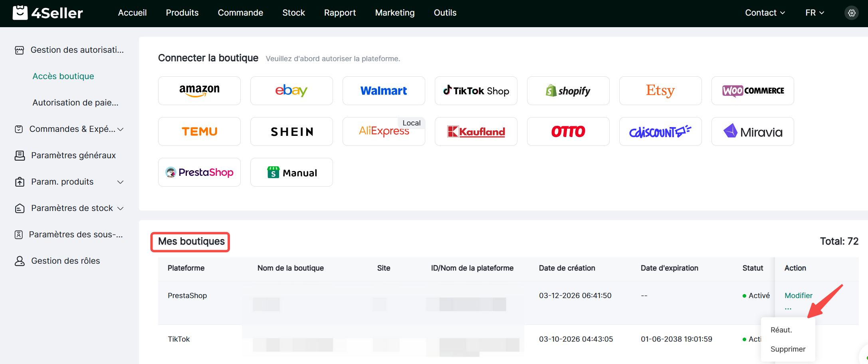Viewport: 868px width, 364px height.
Task: Open the Stock menu
Action: (x=293, y=13)
